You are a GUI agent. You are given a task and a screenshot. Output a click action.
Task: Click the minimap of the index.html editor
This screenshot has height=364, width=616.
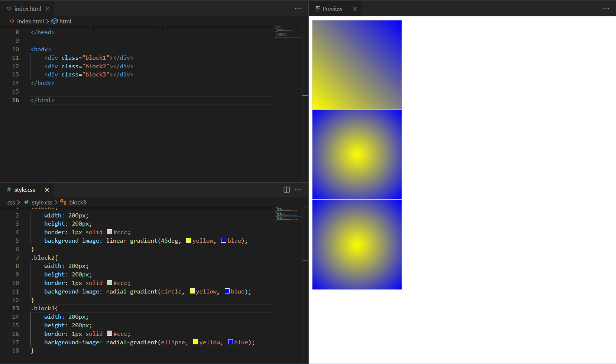(288, 32)
